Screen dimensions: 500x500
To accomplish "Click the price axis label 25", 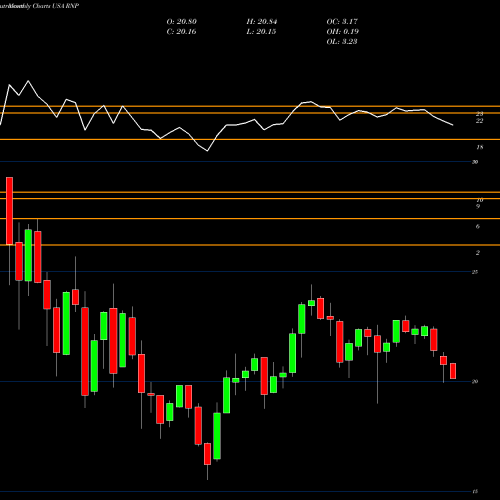I will [x=475, y=272].
